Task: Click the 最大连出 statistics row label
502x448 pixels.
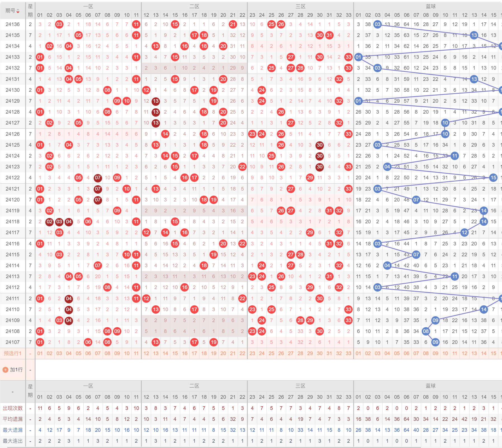Action: tap(13, 441)
